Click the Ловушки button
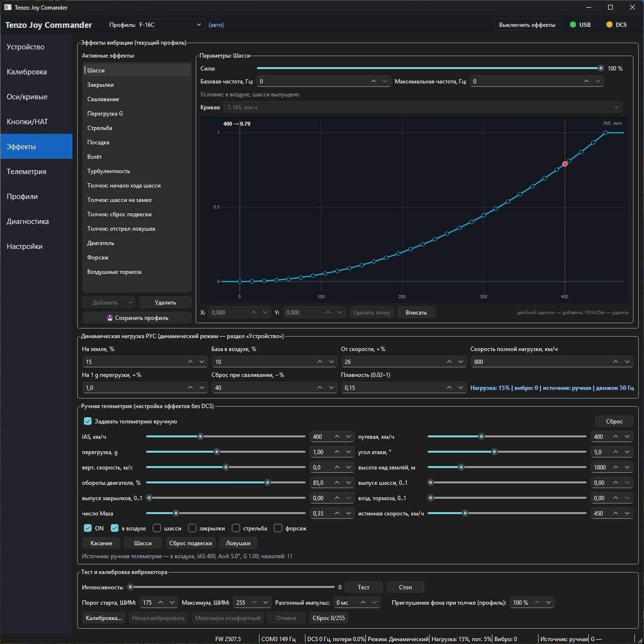Screen dimensions: 644x644 pos(238,543)
